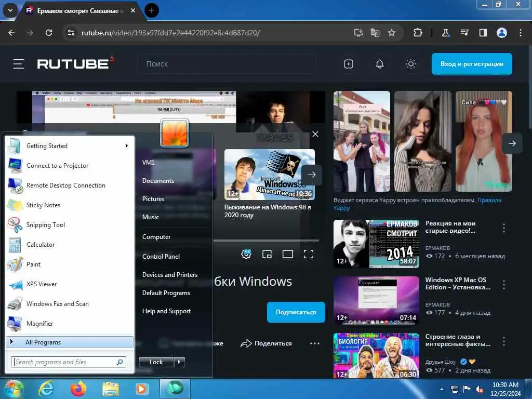Open Internet Explorer from taskbar
The height and width of the screenshot is (399, 532).
[x=46, y=389]
